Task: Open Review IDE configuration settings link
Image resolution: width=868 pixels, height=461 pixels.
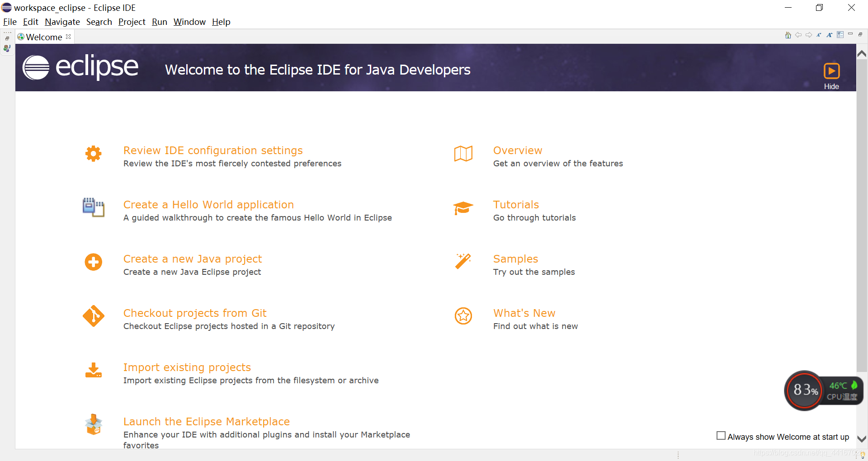Action: [213, 151]
